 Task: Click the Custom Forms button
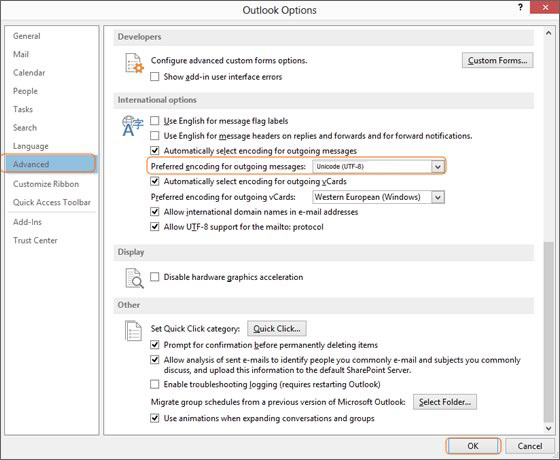pyautogui.click(x=498, y=60)
